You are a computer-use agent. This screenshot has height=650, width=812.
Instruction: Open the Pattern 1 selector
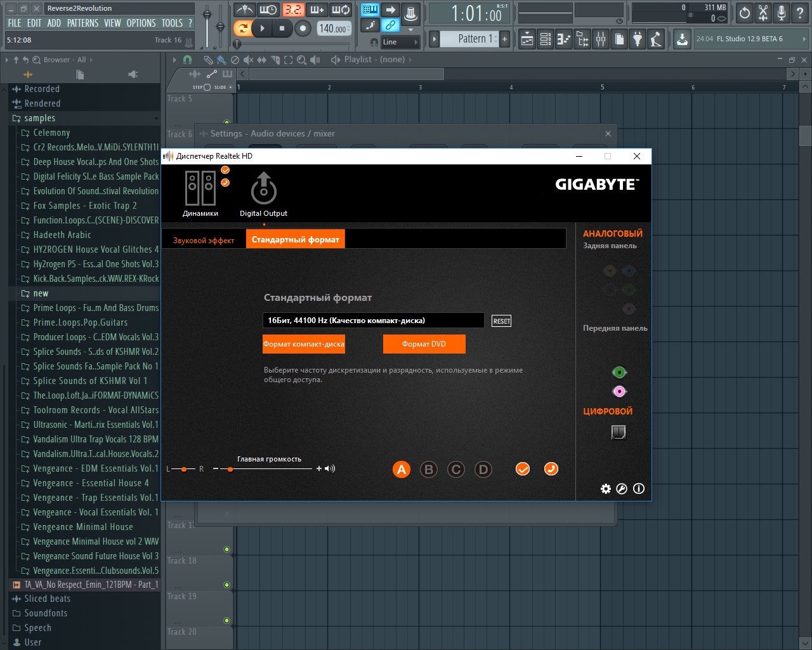tap(470, 39)
